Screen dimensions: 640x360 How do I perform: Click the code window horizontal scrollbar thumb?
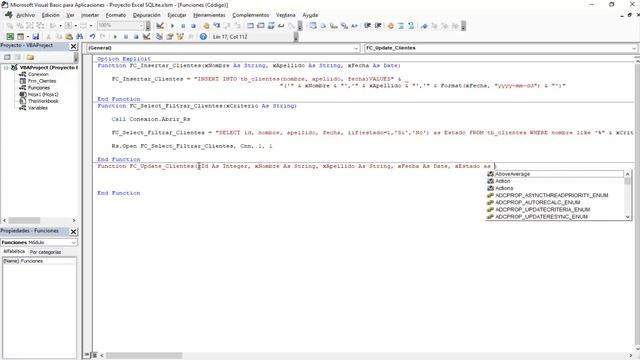pyautogui.click(x=144, y=356)
